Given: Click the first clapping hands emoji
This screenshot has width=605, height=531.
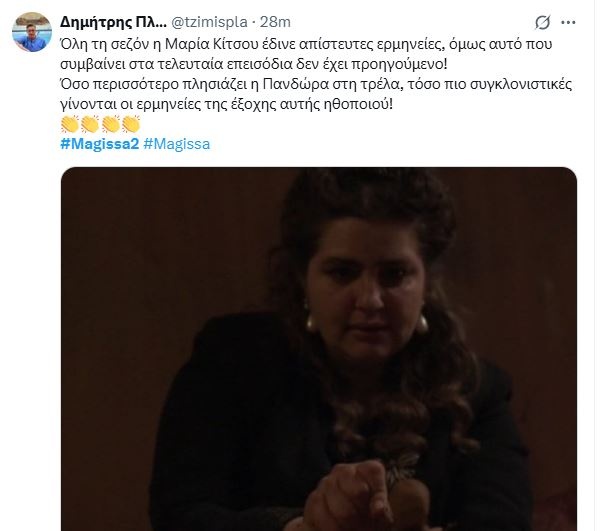Looking at the screenshot, I should pyautogui.click(x=70, y=124).
